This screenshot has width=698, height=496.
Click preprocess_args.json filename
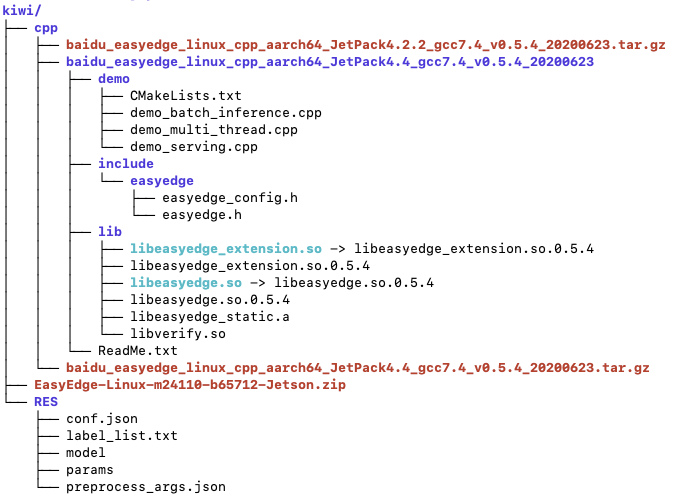click(x=146, y=487)
